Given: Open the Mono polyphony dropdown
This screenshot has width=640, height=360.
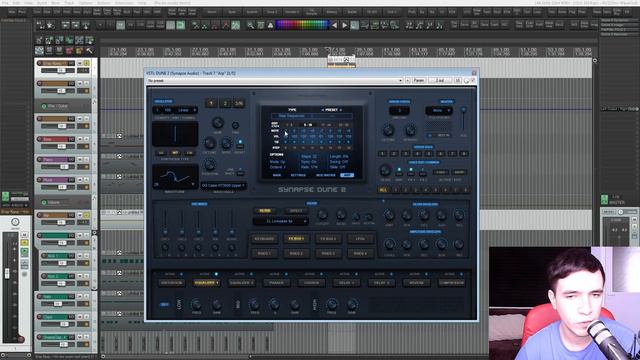Looking at the screenshot, I should (439, 111).
